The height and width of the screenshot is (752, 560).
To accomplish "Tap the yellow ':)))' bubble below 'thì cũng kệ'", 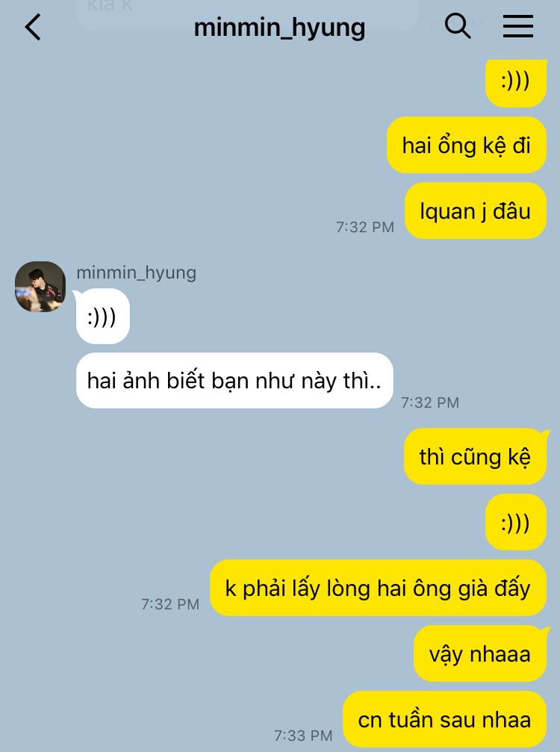I will click(516, 522).
